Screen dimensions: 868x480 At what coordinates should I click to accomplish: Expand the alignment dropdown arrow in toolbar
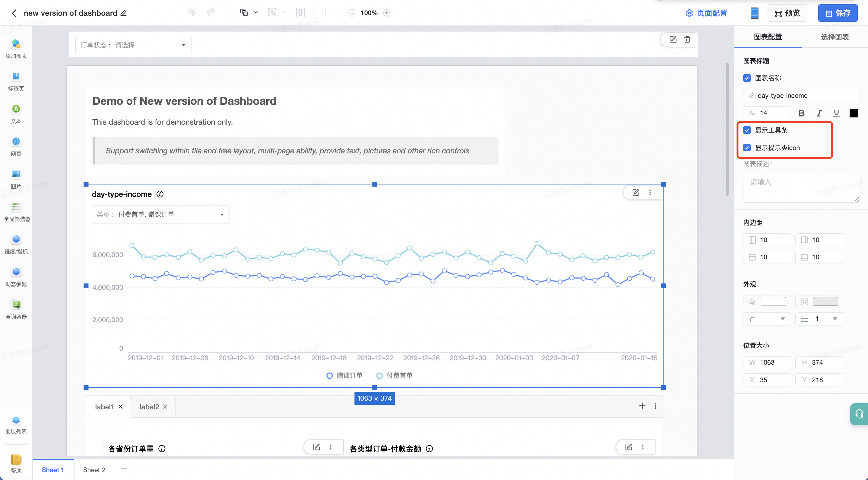312,13
